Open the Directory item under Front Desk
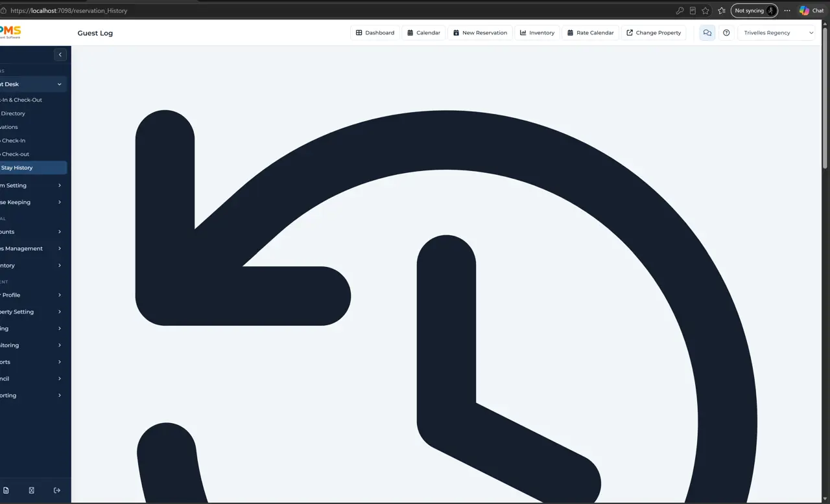 pos(32,113)
